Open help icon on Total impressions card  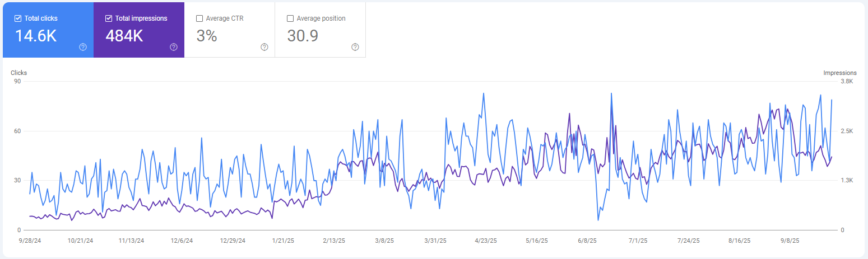pos(174,47)
